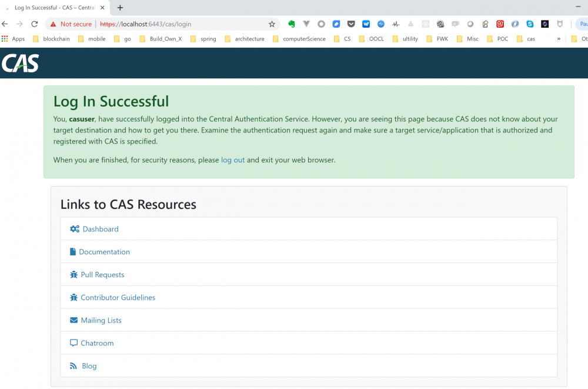Open the Chatroom link
The width and height of the screenshot is (588, 389).
97,343
